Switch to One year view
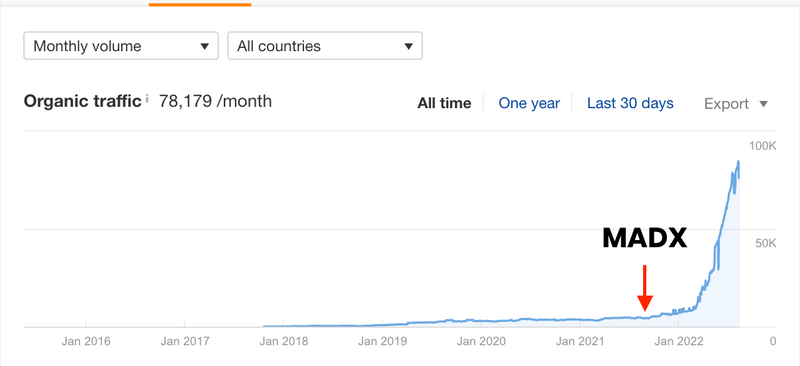 (529, 104)
